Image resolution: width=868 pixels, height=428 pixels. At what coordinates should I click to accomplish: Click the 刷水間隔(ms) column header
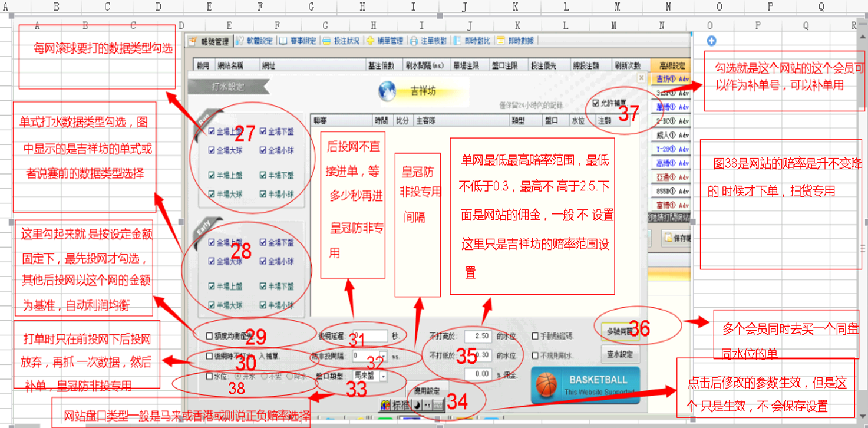point(426,65)
